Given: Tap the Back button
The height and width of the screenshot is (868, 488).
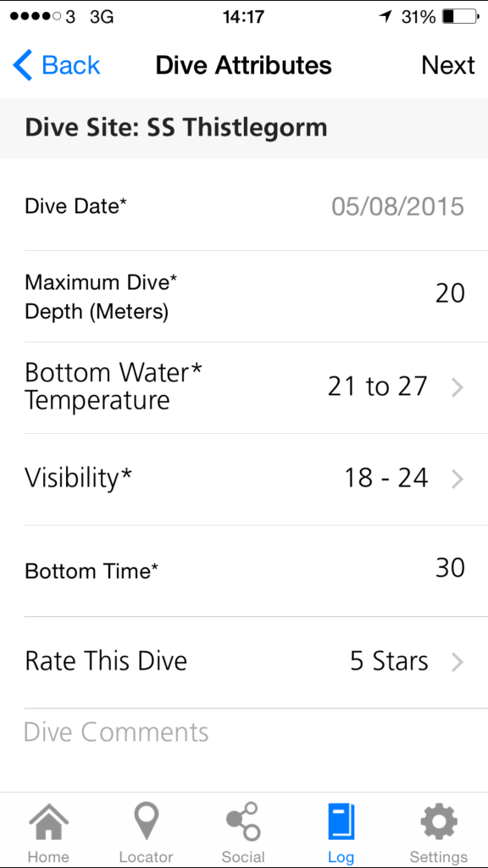Looking at the screenshot, I should 56,65.
